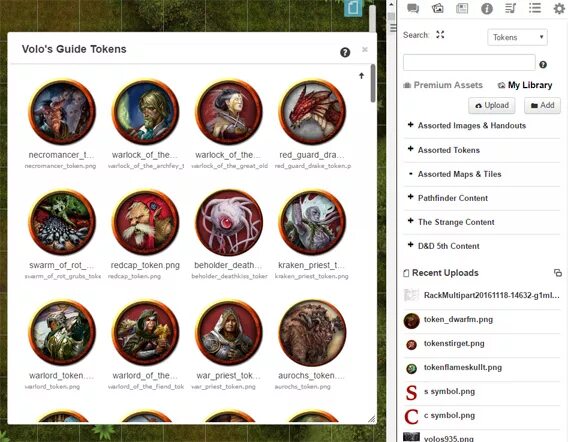The image size is (568, 442).
Task: Close the Volo's Guide Tokens dialog
Action: tap(365, 49)
